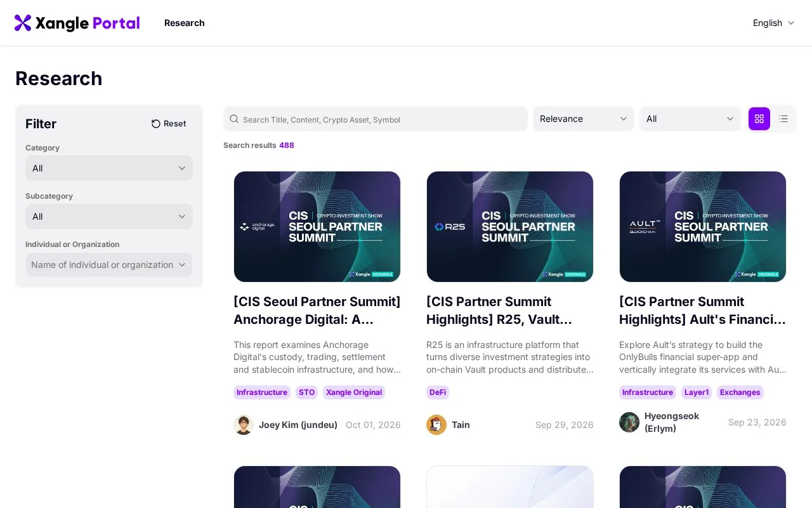Open Tain's author avatar
The image size is (812, 508).
pos(436,425)
